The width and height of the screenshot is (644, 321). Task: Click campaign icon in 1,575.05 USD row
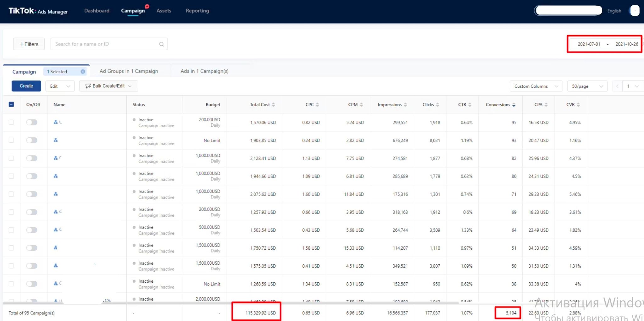pos(56,265)
